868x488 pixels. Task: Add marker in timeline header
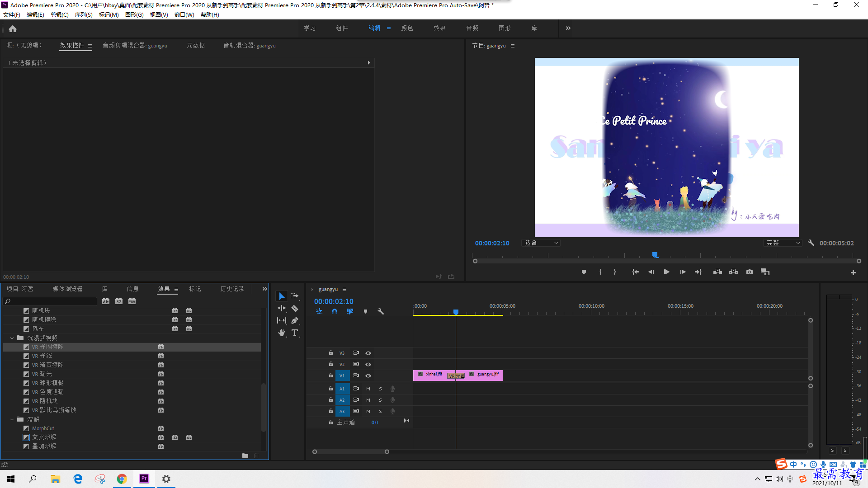click(365, 311)
